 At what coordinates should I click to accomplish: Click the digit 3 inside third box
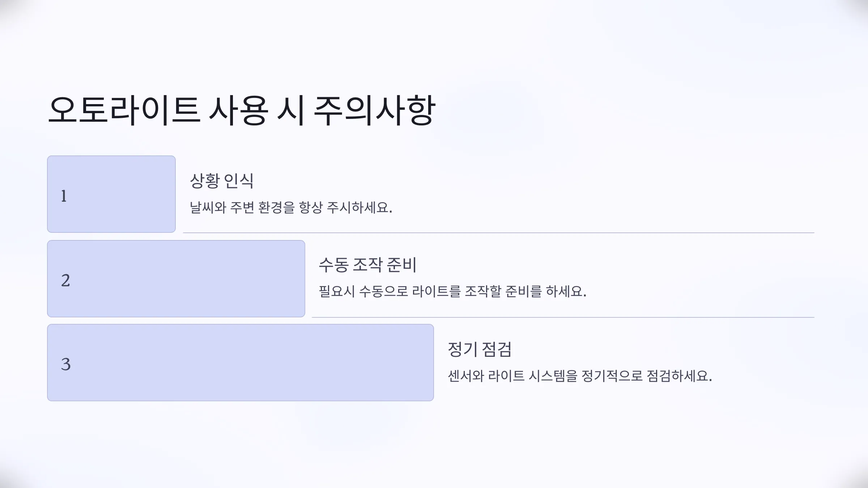click(66, 364)
